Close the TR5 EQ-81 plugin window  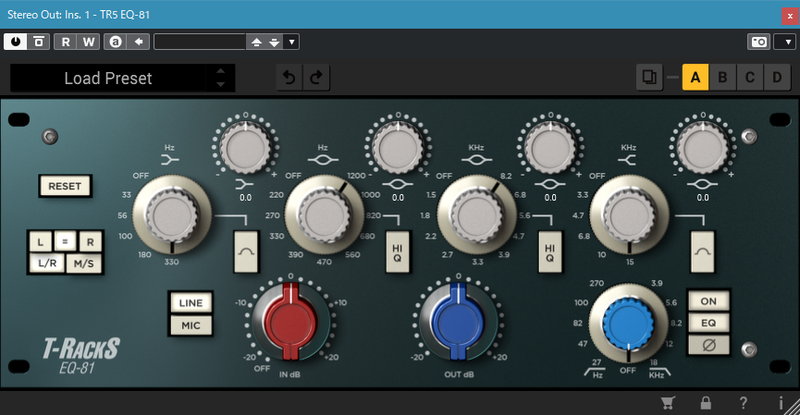point(790,15)
